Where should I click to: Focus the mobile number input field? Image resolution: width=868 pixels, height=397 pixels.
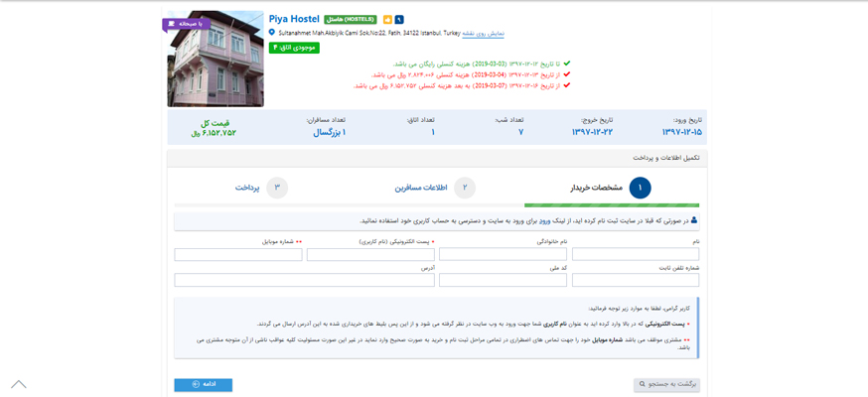[x=238, y=255]
